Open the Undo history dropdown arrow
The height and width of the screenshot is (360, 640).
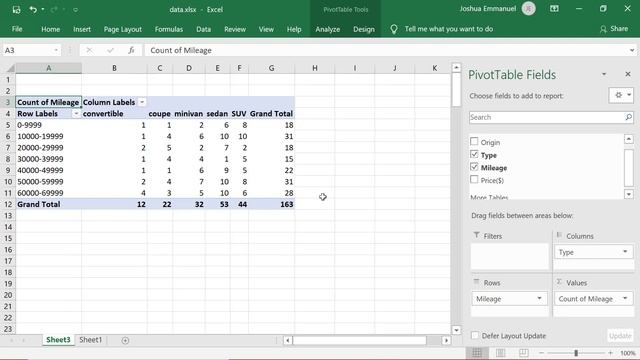click(x=42, y=9)
